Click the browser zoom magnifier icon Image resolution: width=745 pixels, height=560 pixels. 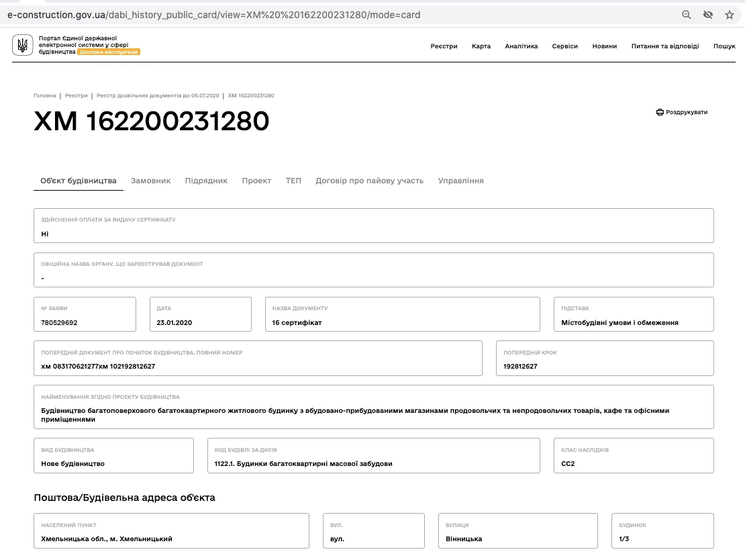[x=686, y=15]
